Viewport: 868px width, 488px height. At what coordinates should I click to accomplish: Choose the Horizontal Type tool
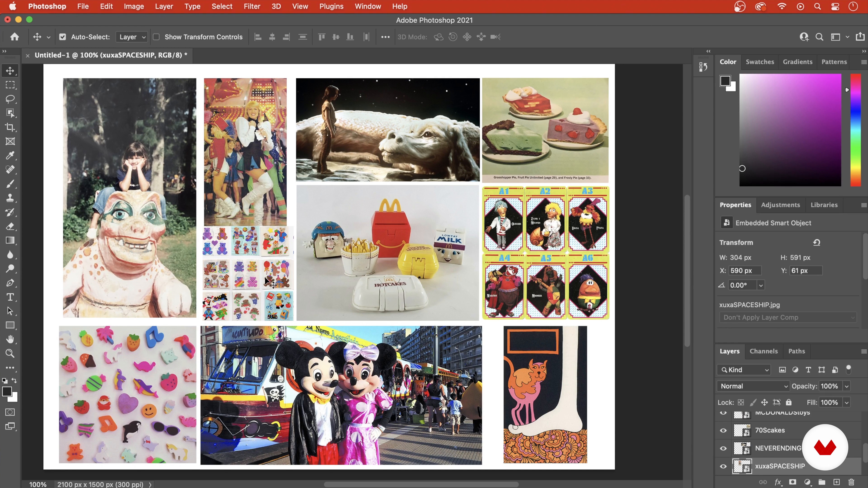10,297
